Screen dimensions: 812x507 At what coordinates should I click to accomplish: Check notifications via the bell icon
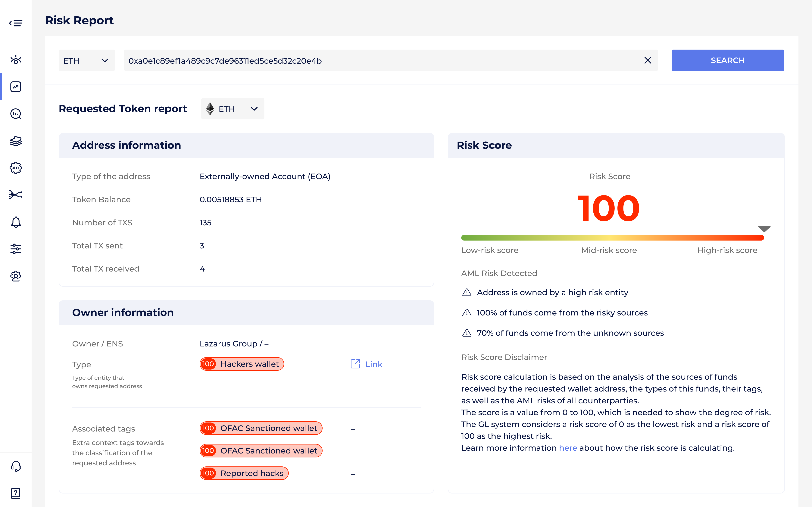[16, 222]
